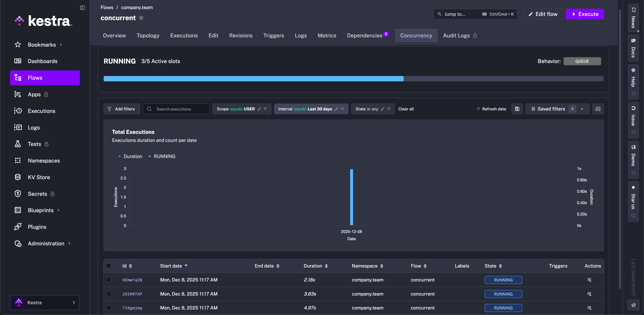The width and height of the screenshot is (644, 315).
Task: Collapse the sidebar with the panel icon
Action: [x=83, y=8]
